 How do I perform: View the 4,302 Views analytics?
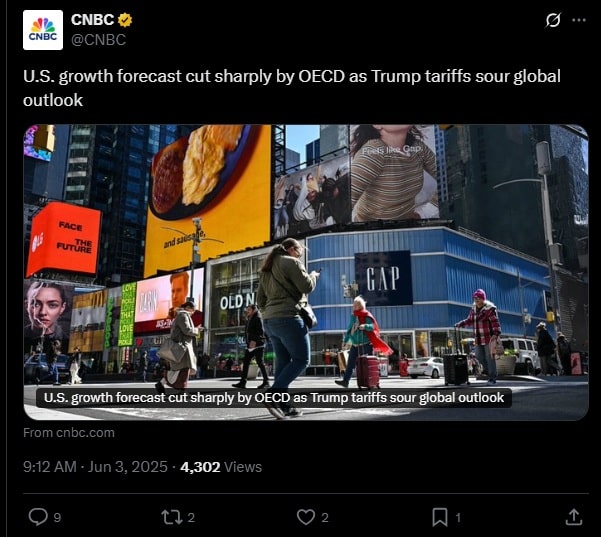(x=221, y=467)
